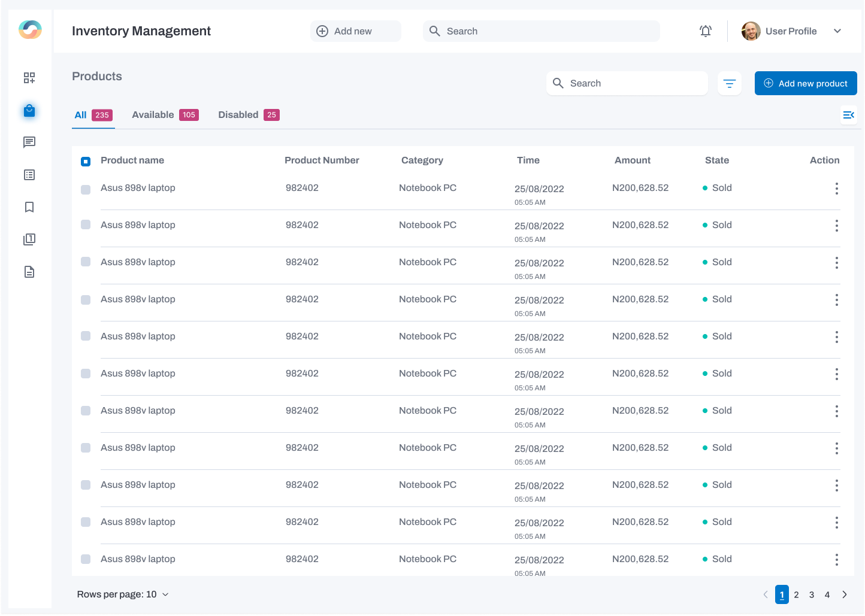Open the Orders list icon in sidebar
Screen dimensions: 865x616
29,174
